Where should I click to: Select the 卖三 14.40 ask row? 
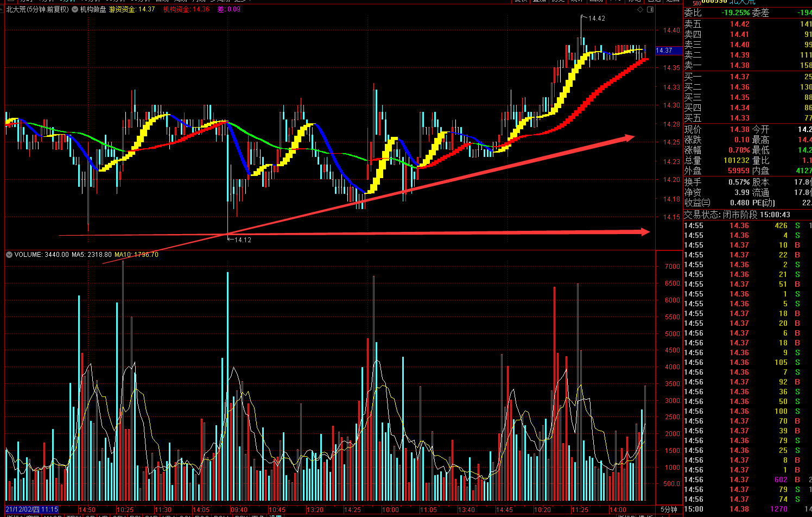coord(748,45)
